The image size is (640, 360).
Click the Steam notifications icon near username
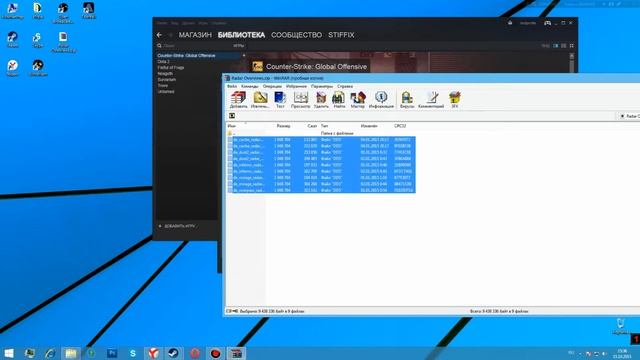[510, 23]
